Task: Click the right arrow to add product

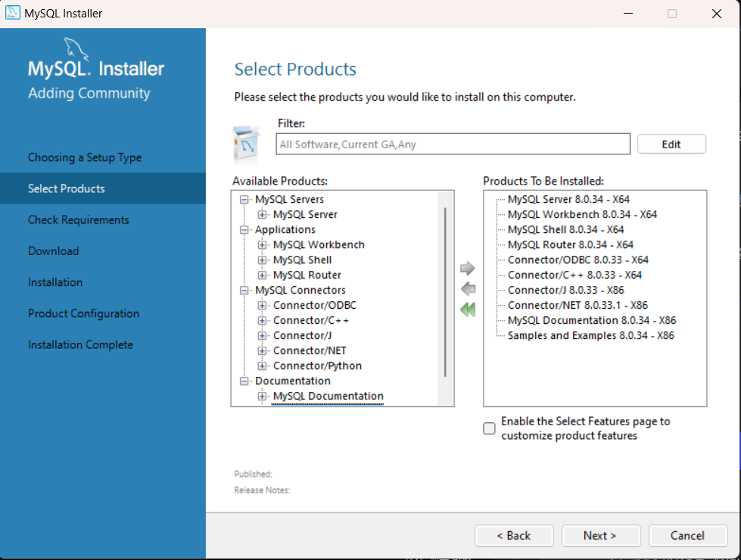Action: 467,269
